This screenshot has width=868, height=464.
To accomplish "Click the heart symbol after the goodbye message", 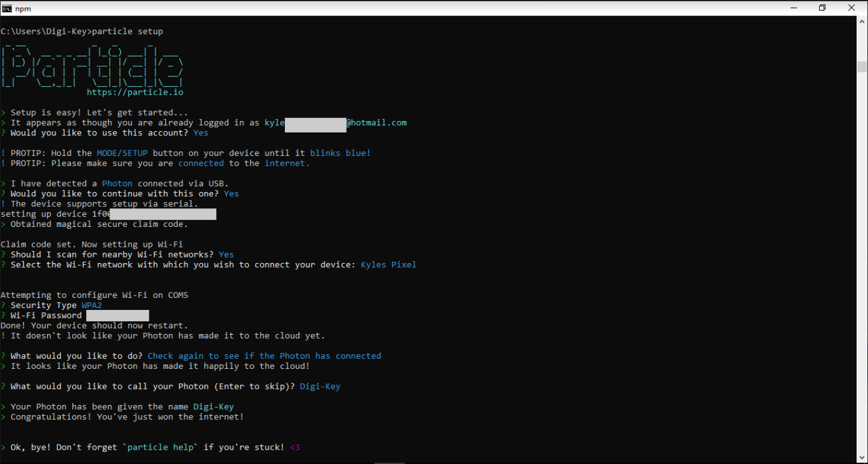I will pyautogui.click(x=295, y=447).
